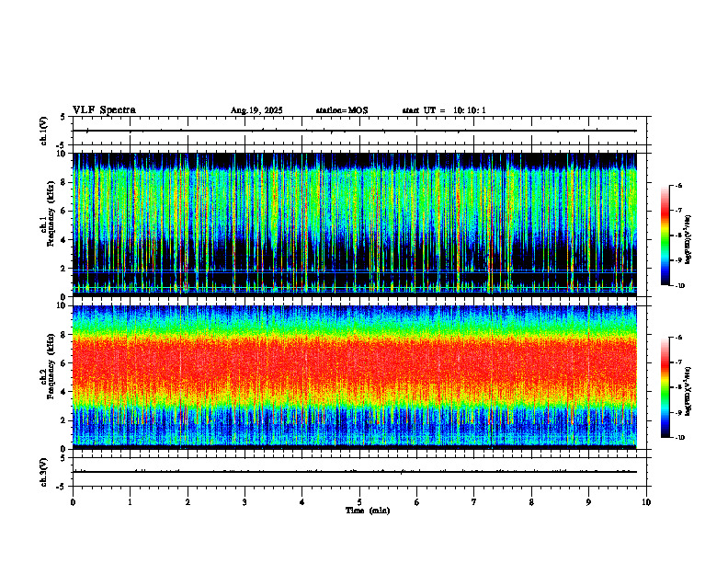
Task: Click the ch.2 colorbar log(PSD) units label
Action: click(688, 391)
